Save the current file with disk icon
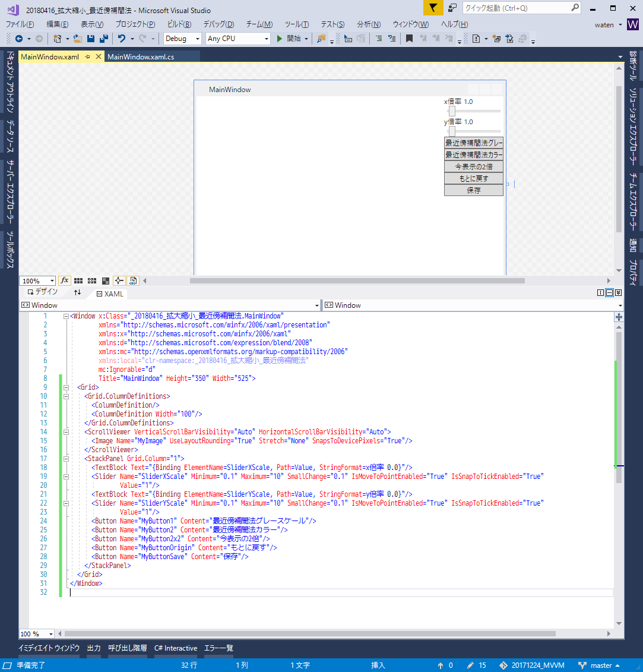643x672 pixels. click(90, 39)
